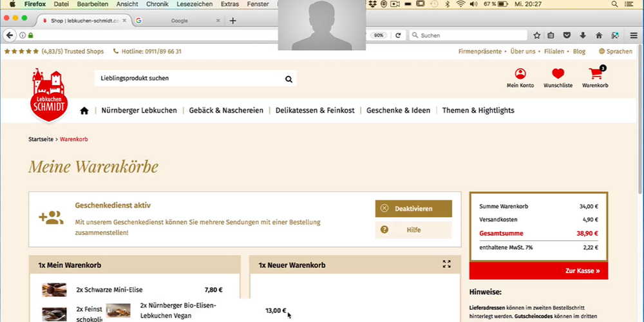The image size is (644, 322).
Task: Show bookmarks list icon in toolbar
Action: coord(551,35)
